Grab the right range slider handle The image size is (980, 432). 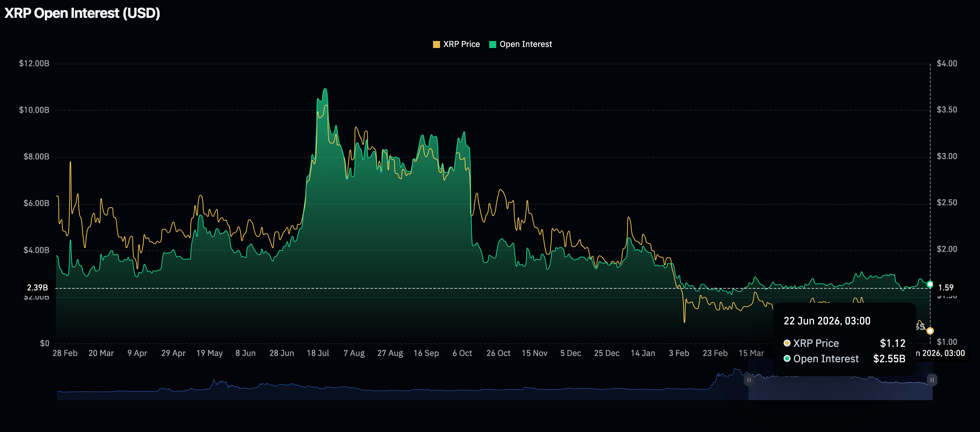point(932,380)
